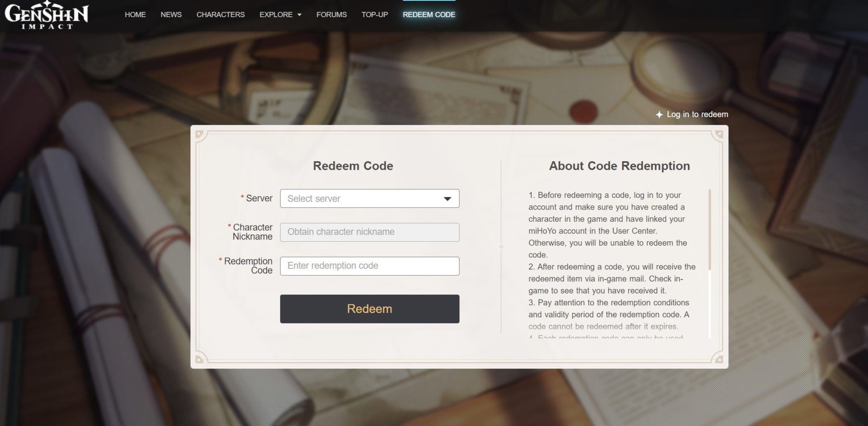Screen dimensions: 868x426
Task: Expand the EXPLORE menu
Action: (280, 14)
